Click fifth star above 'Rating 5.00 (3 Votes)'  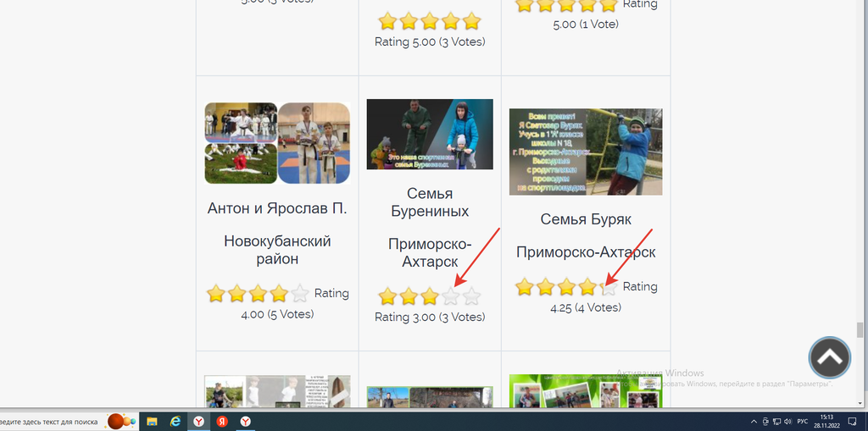[471, 21]
